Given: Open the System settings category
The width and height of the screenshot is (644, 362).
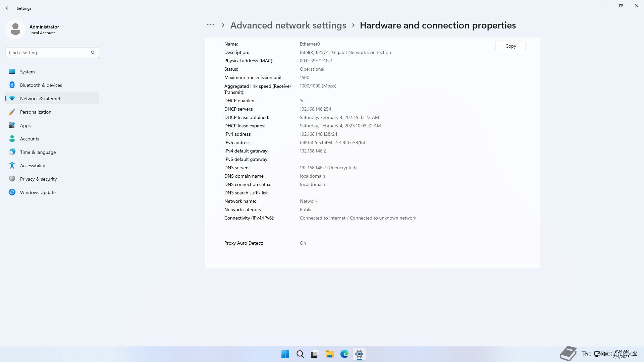Looking at the screenshot, I should coord(27,72).
